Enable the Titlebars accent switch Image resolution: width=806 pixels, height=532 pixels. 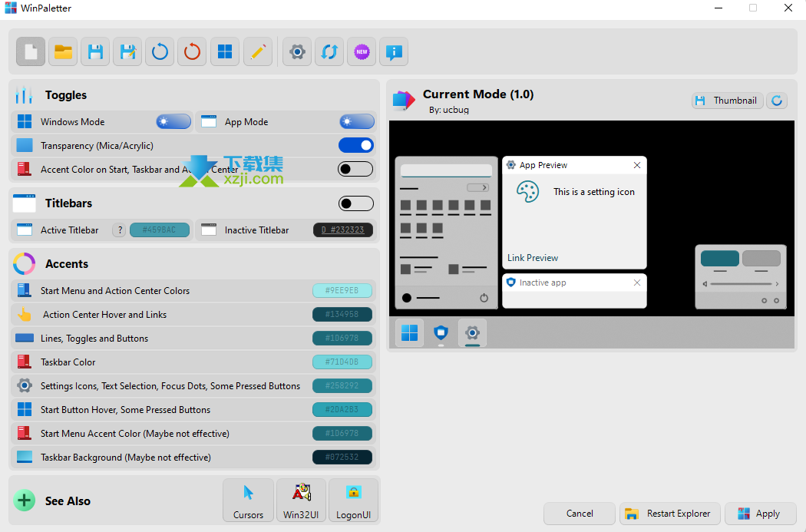pos(355,203)
